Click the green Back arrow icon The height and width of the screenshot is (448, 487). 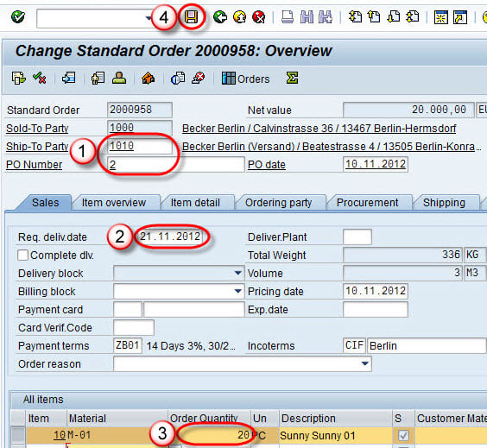pyautogui.click(x=220, y=17)
